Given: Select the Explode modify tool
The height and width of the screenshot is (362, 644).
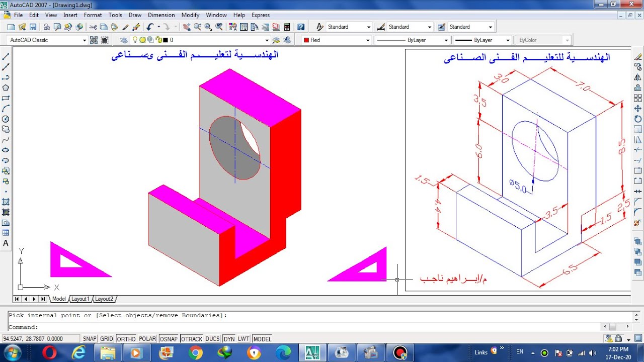Looking at the screenshot, I should (638, 222).
